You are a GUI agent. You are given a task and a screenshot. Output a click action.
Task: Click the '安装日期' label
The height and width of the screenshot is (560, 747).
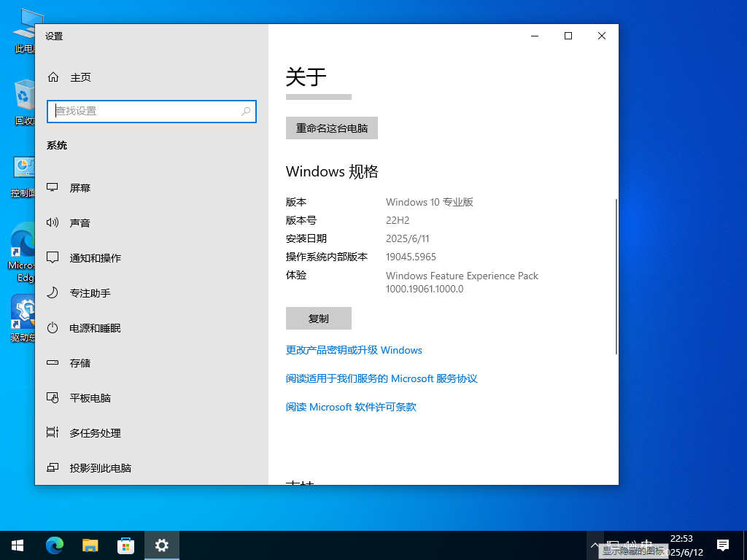[x=306, y=238]
